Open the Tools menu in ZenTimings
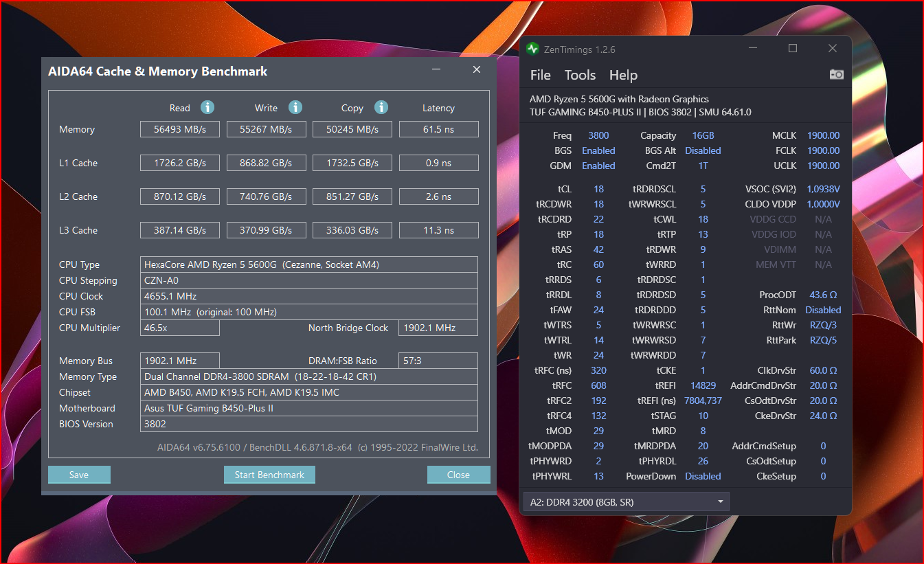 [580, 75]
